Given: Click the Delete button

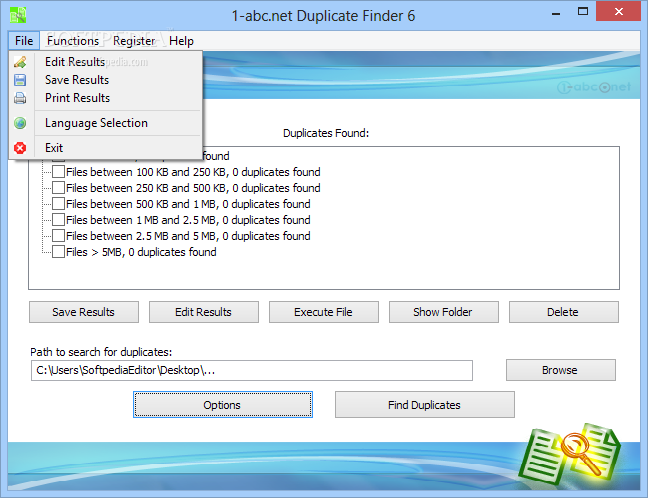Looking at the screenshot, I should click(x=564, y=312).
